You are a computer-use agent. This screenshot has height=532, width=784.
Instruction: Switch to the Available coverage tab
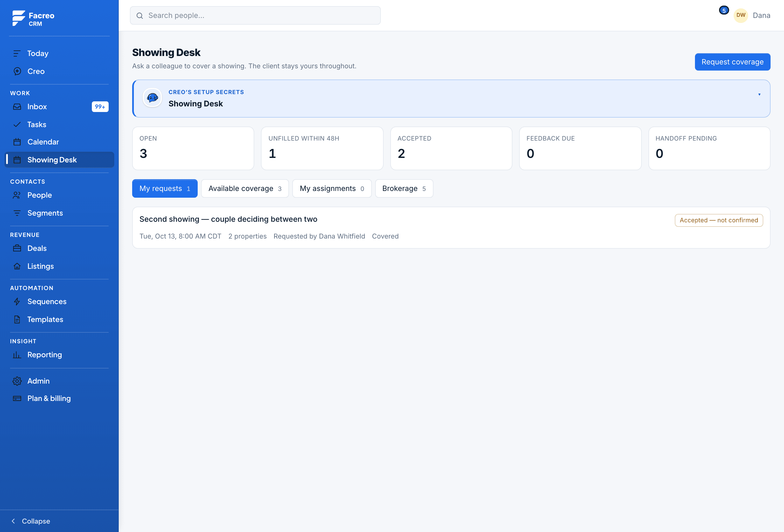click(x=245, y=188)
